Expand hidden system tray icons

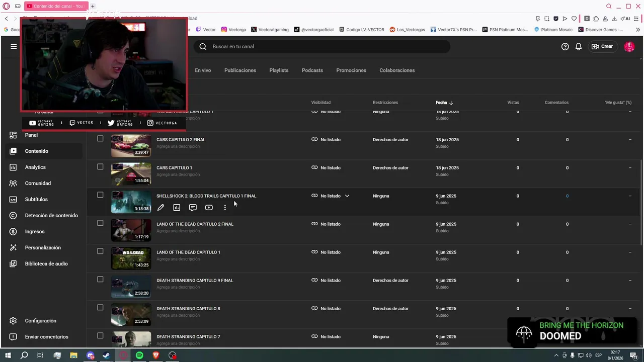pyautogui.click(x=556, y=355)
